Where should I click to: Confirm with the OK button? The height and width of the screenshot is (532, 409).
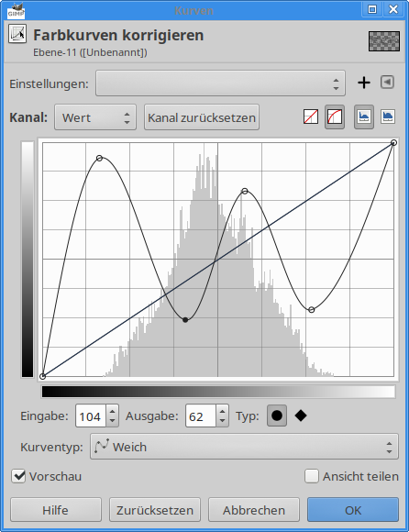(x=353, y=510)
